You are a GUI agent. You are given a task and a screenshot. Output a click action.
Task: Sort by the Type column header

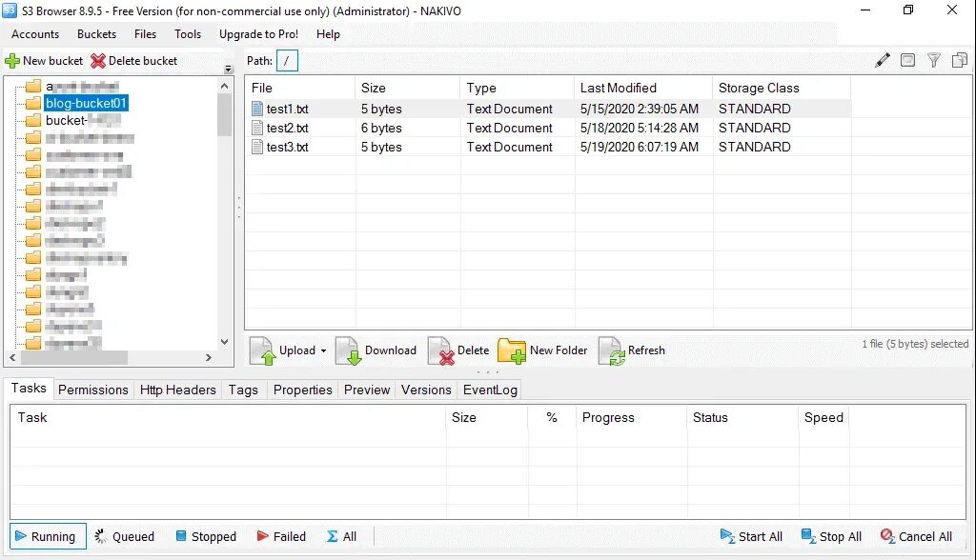[x=517, y=88]
